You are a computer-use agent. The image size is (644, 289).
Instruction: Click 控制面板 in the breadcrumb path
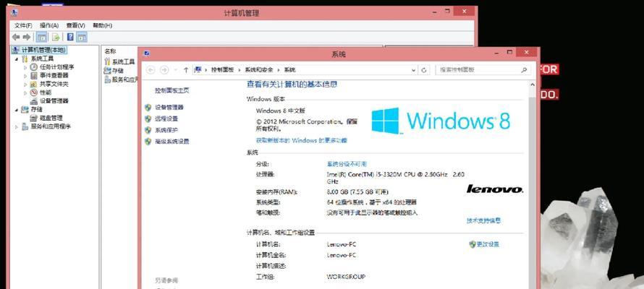pyautogui.click(x=223, y=70)
